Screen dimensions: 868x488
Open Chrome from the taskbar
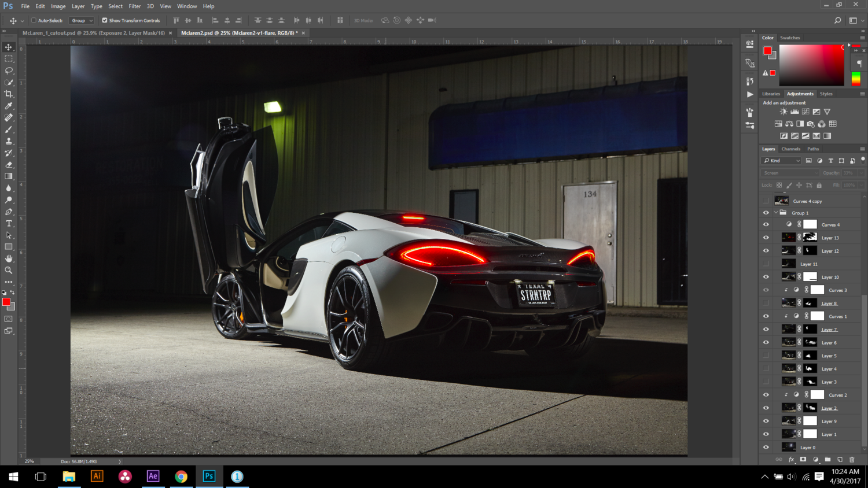click(x=181, y=476)
